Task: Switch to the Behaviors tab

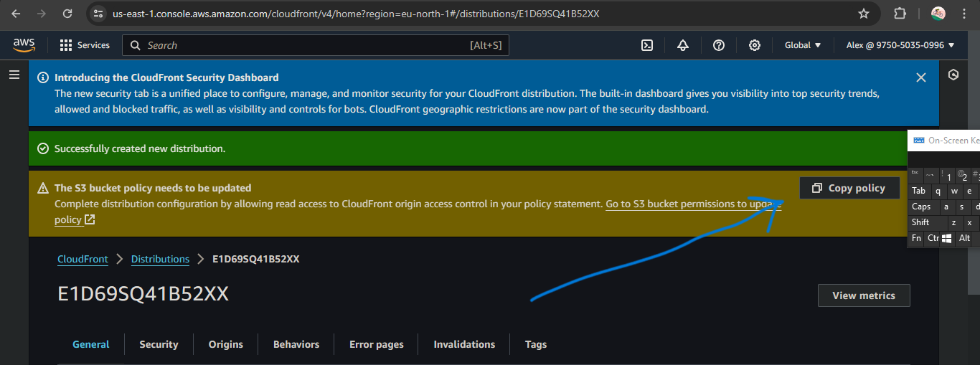Action: click(296, 344)
